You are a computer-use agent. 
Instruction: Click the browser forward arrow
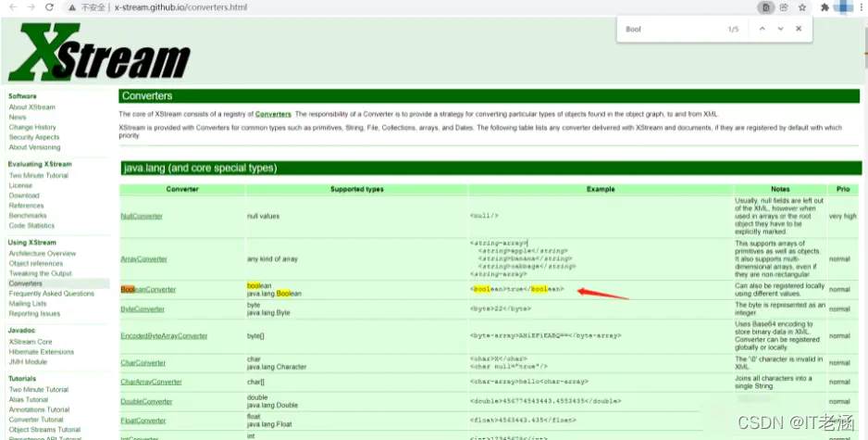(x=31, y=7)
